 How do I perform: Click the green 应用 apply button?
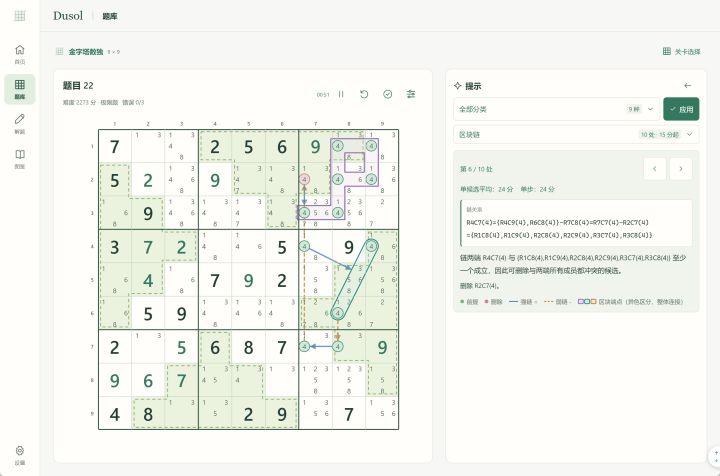point(681,109)
